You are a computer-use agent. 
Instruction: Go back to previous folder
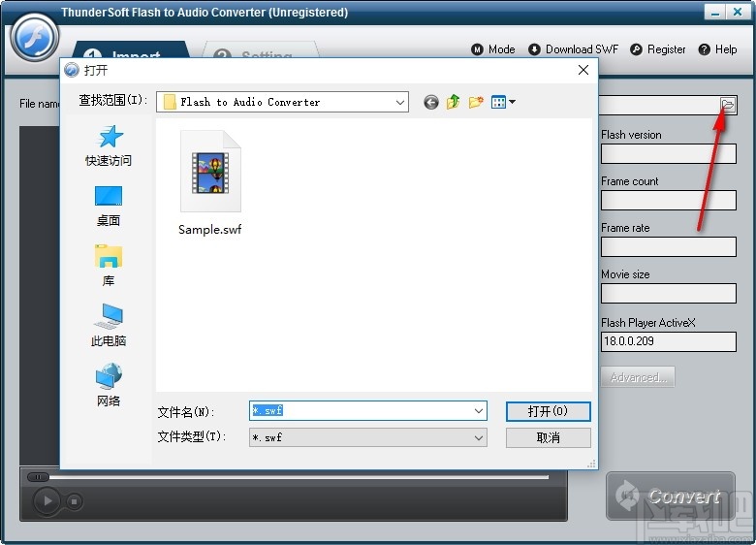431,102
